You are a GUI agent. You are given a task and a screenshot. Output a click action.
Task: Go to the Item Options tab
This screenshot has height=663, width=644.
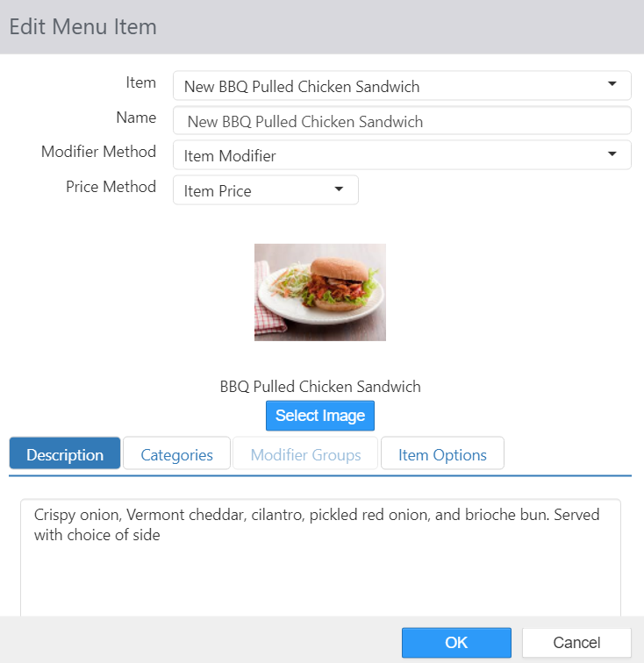click(442, 454)
